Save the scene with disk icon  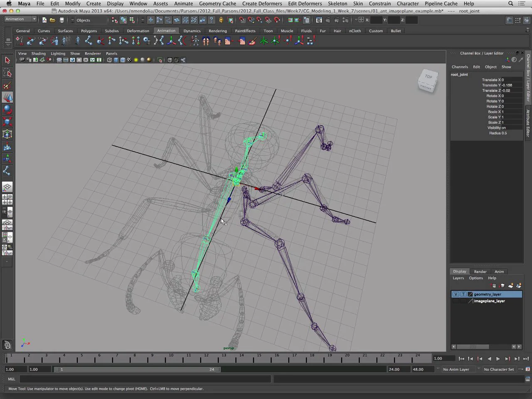tap(62, 20)
